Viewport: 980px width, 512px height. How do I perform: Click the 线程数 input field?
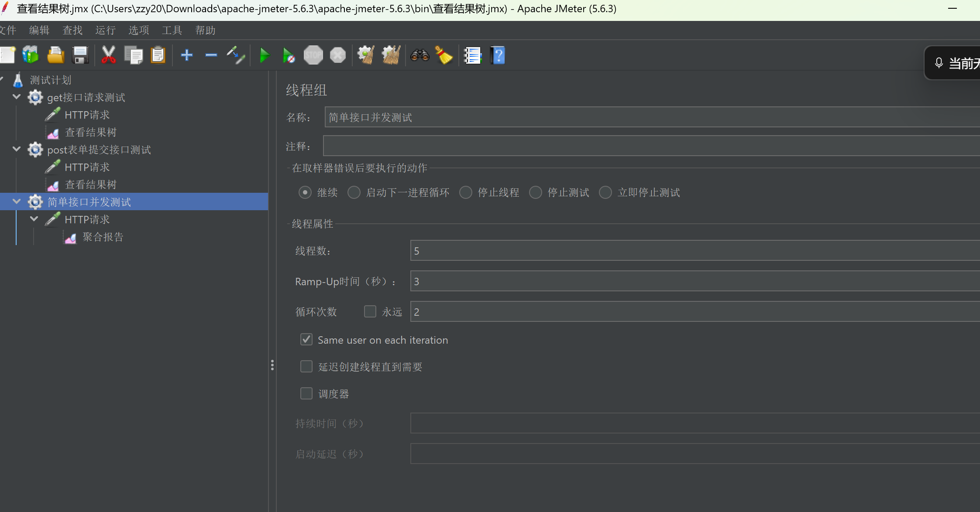click(524, 250)
